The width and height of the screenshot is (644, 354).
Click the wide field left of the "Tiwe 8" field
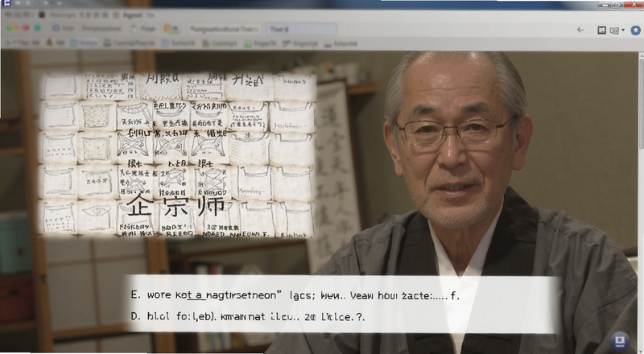[x=225, y=29]
